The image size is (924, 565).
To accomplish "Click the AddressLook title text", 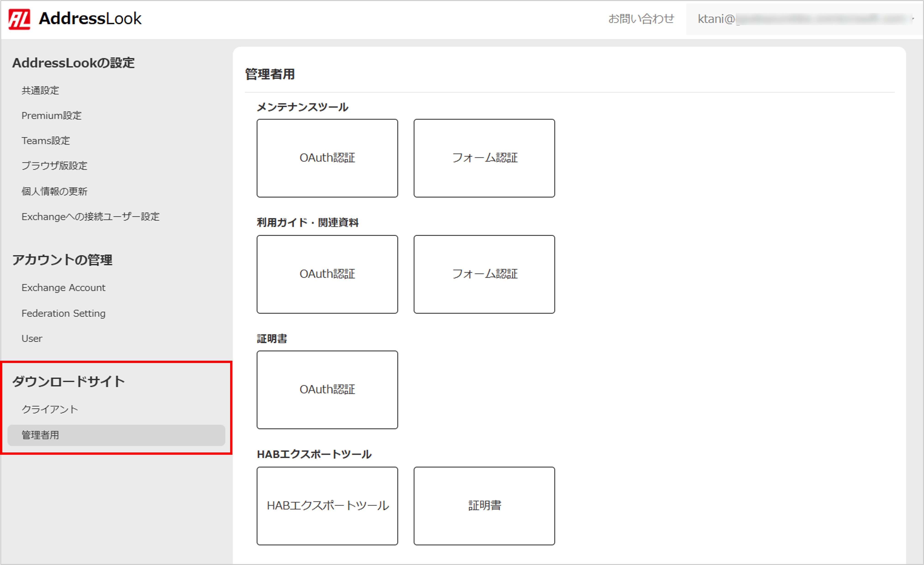I will click(90, 18).
